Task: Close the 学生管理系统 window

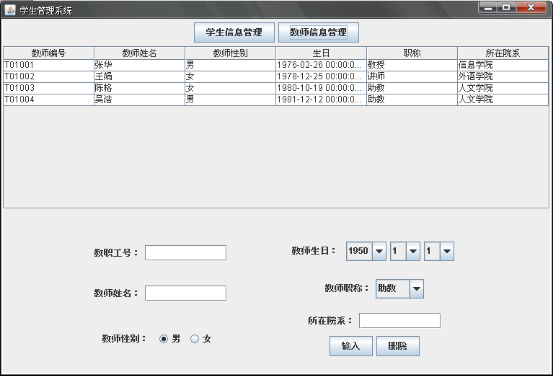Action: [531, 7]
